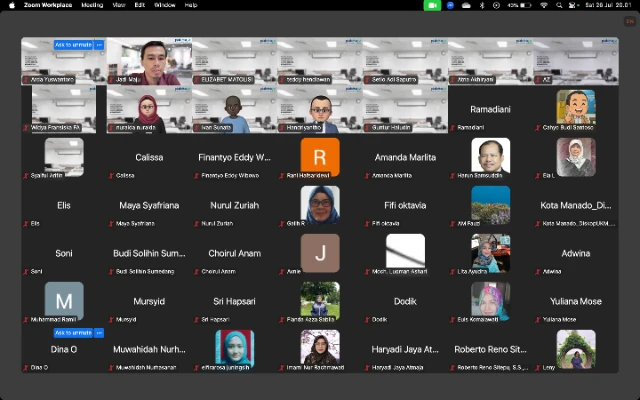Ask Dina O to unmute
640x400 pixels.
[x=73, y=333]
